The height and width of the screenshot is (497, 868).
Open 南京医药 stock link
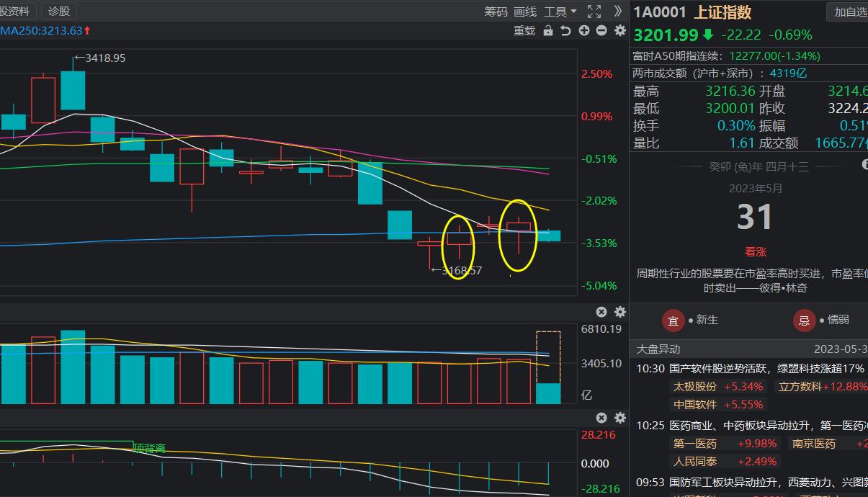click(814, 443)
